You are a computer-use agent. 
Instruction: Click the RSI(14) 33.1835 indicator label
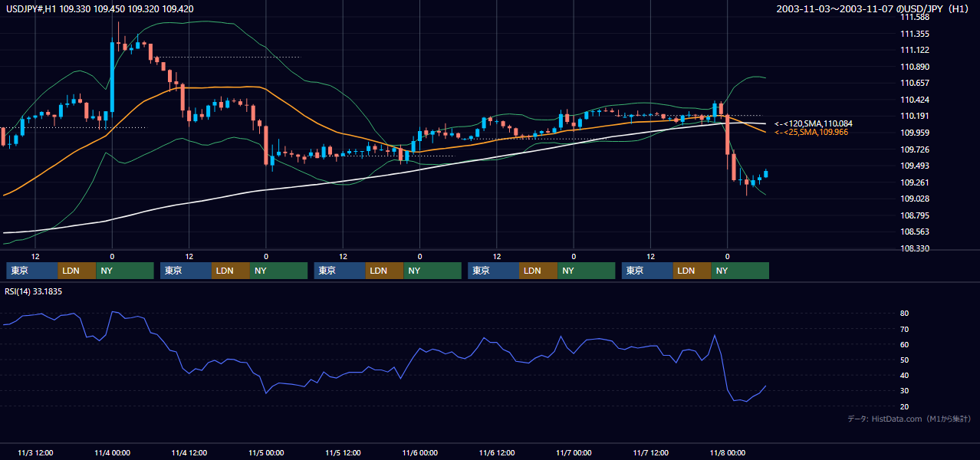[32, 291]
